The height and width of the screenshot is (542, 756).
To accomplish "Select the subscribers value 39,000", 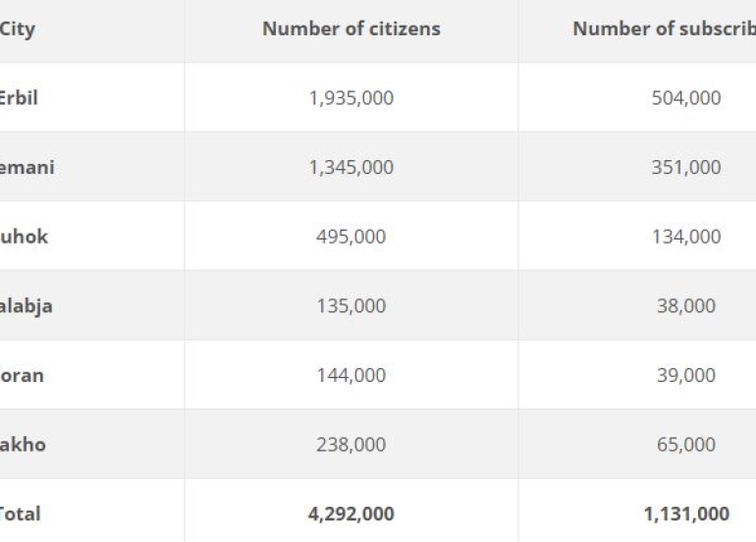I will tap(685, 375).
